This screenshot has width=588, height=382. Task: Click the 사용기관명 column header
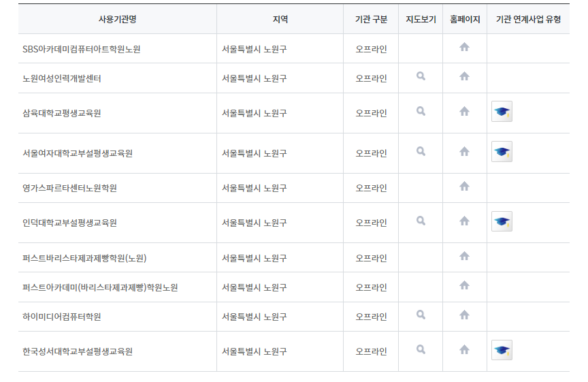(118, 19)
